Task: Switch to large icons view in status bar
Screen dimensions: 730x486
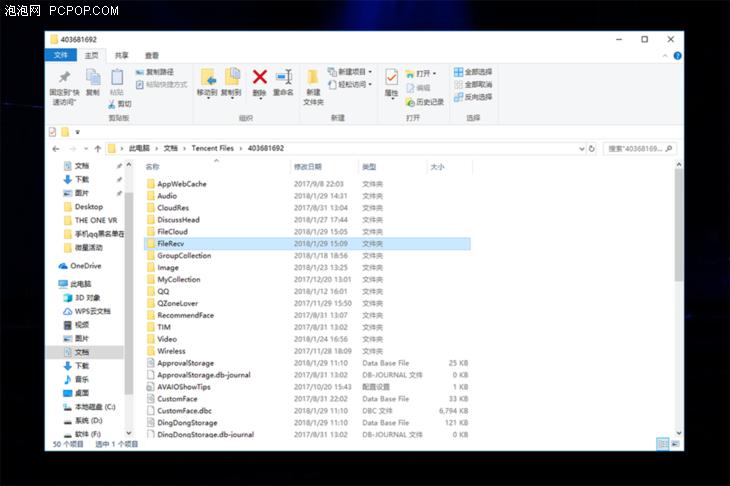Action: pos(675,443)
